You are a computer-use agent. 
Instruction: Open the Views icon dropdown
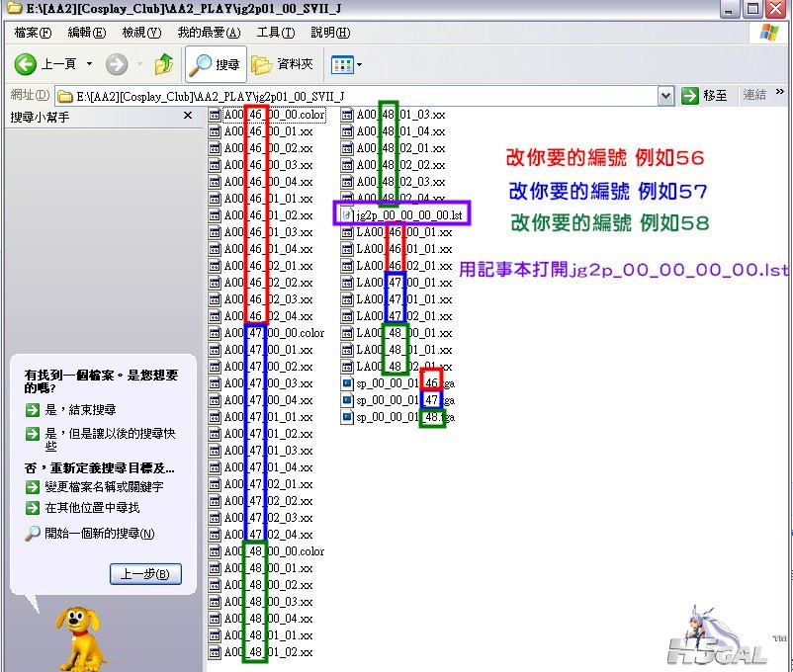pyautogui.click(x=346, y=64)
